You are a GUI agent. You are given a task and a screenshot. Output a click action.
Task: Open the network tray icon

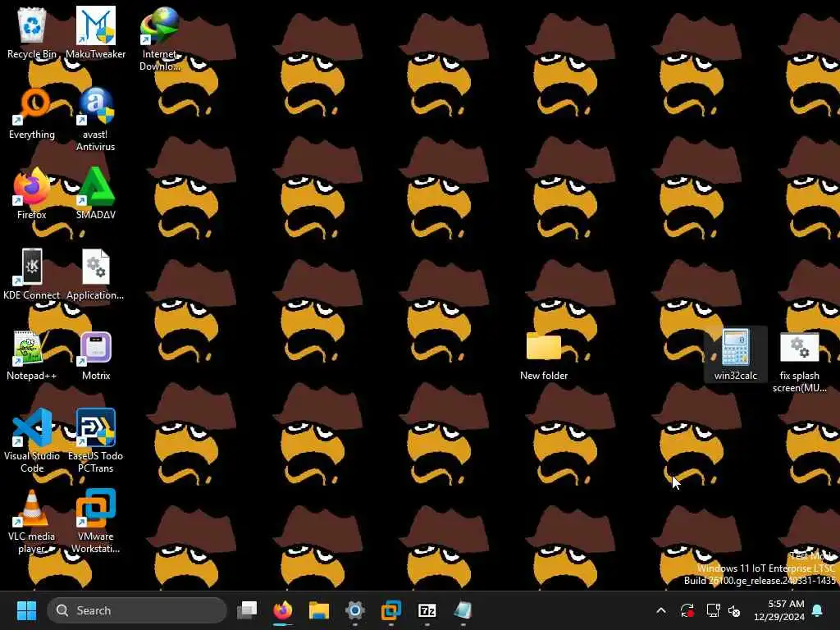pyautogui.click(x=713, y=610)
